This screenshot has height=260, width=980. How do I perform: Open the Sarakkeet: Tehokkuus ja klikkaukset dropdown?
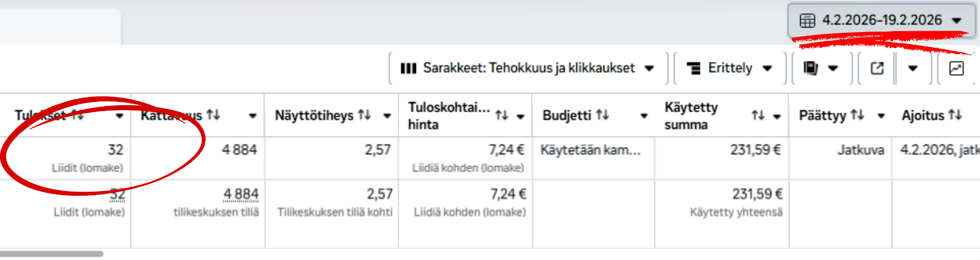tap(528, 68)
